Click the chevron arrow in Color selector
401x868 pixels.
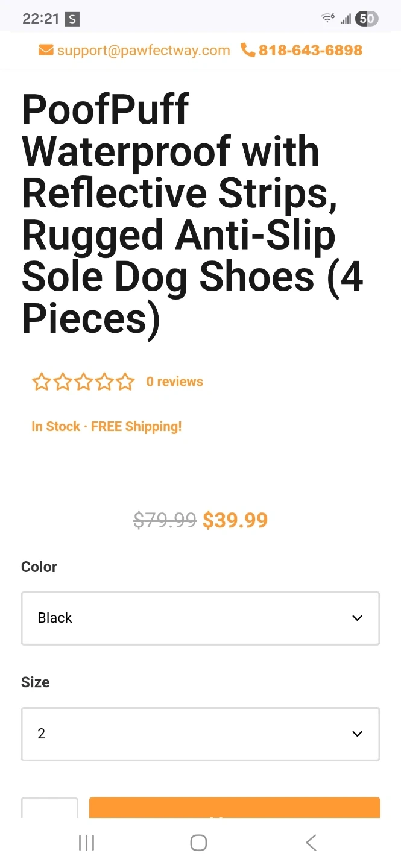[358, 618]
